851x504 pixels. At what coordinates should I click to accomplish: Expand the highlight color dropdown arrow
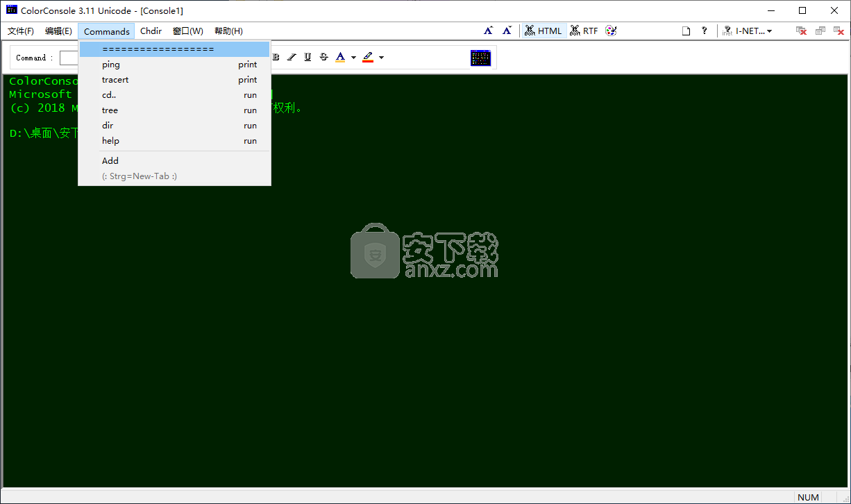coord(381,58)
